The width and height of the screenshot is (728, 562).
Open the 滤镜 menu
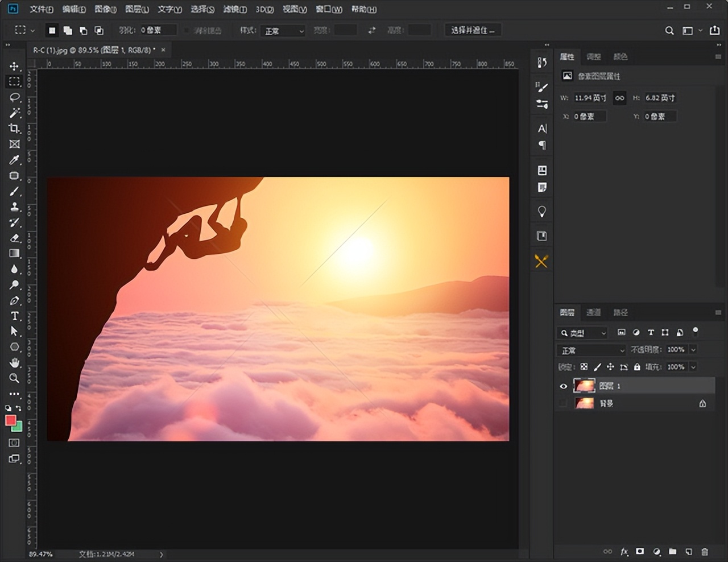click(234, 9)
